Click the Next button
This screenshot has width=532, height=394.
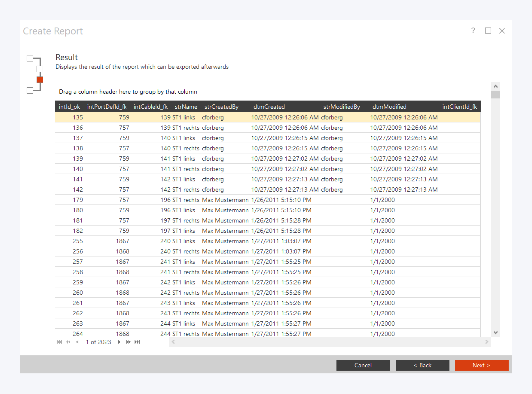[x=482, y=365]
